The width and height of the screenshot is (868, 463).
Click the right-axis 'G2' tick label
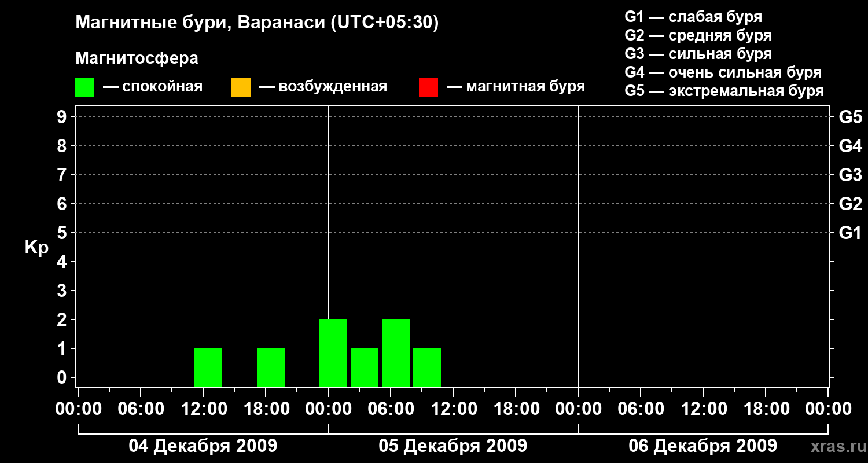(850, 204)
